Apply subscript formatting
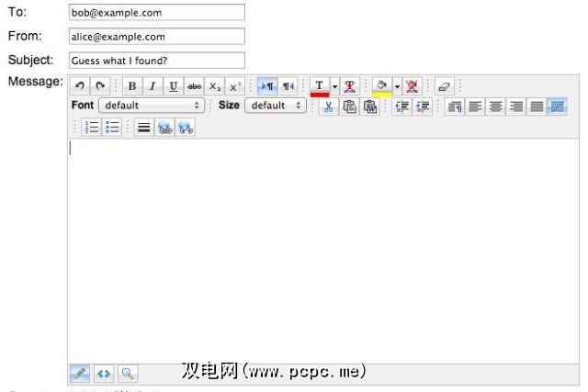 point(214,86)
